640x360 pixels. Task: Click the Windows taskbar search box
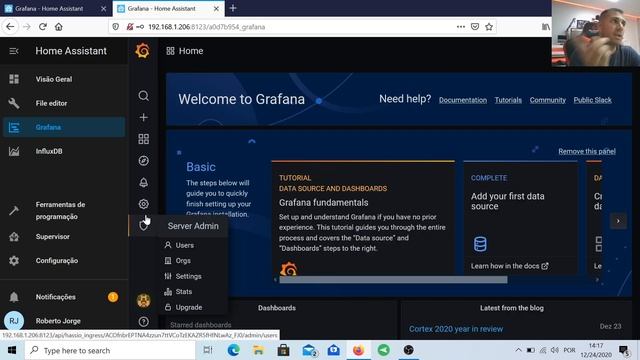point(110,350)
